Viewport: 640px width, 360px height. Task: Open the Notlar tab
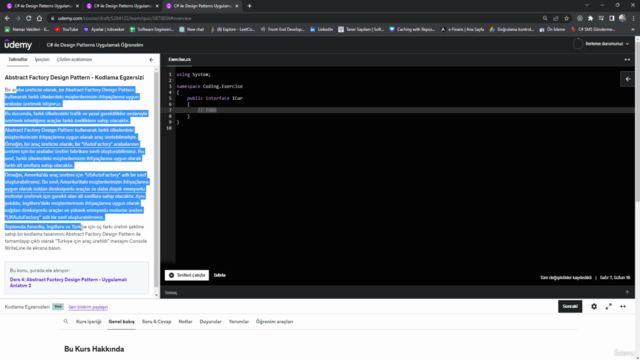tap(185, 322)
